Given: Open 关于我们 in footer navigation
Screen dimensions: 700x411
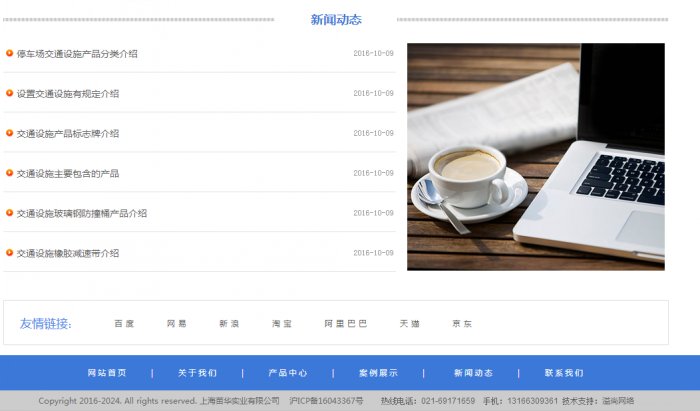Looking at the screenshot, I should [197, 373].
